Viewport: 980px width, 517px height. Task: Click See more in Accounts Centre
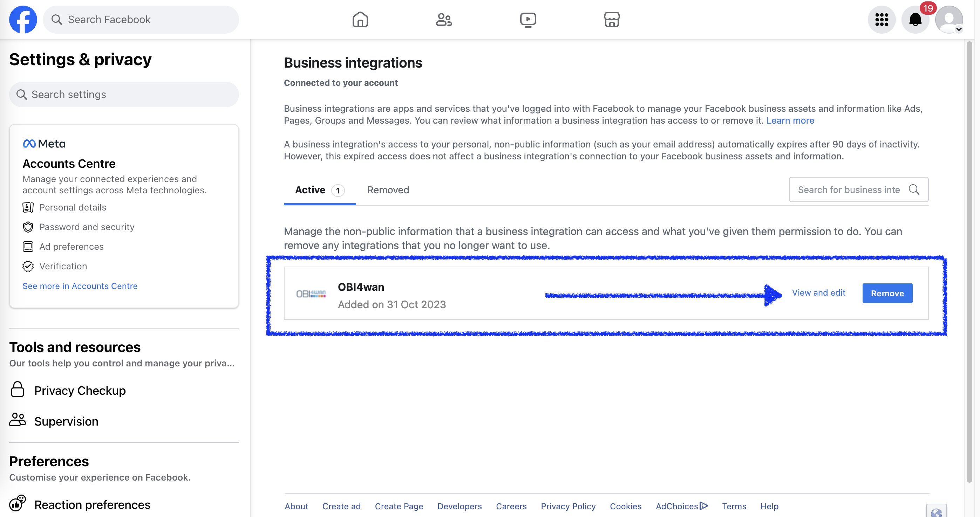pyautogui.click(x=80, y=286)
